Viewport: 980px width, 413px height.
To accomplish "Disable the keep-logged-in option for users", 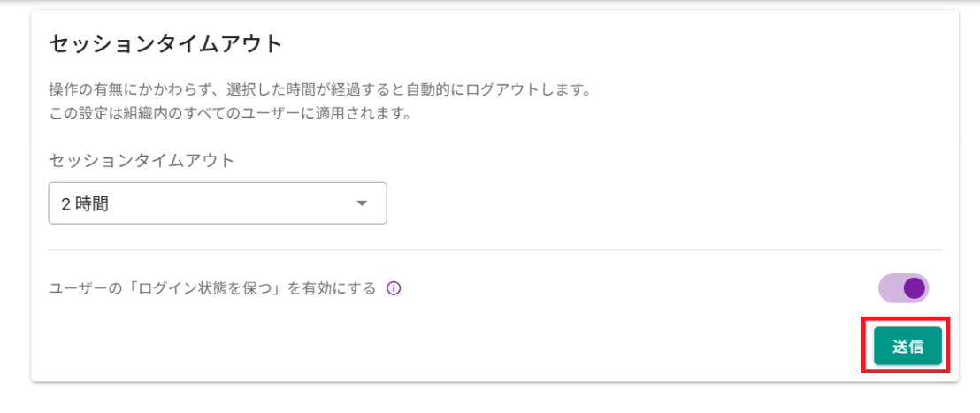I will tap(903, 288).
